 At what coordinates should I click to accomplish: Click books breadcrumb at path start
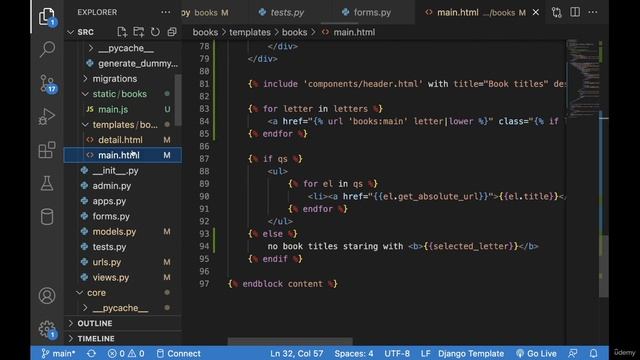(205, 32)
